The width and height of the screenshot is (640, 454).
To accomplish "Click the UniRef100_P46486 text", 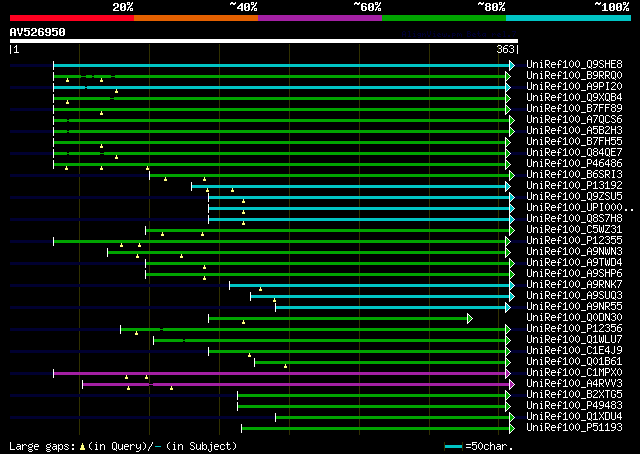I will point(574,163).
